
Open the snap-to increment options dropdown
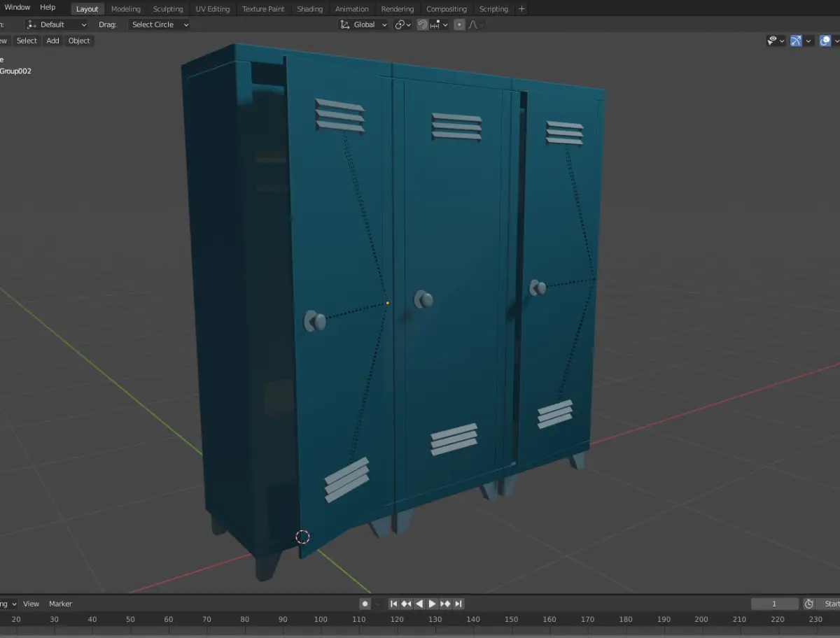(x=440, y=24)
